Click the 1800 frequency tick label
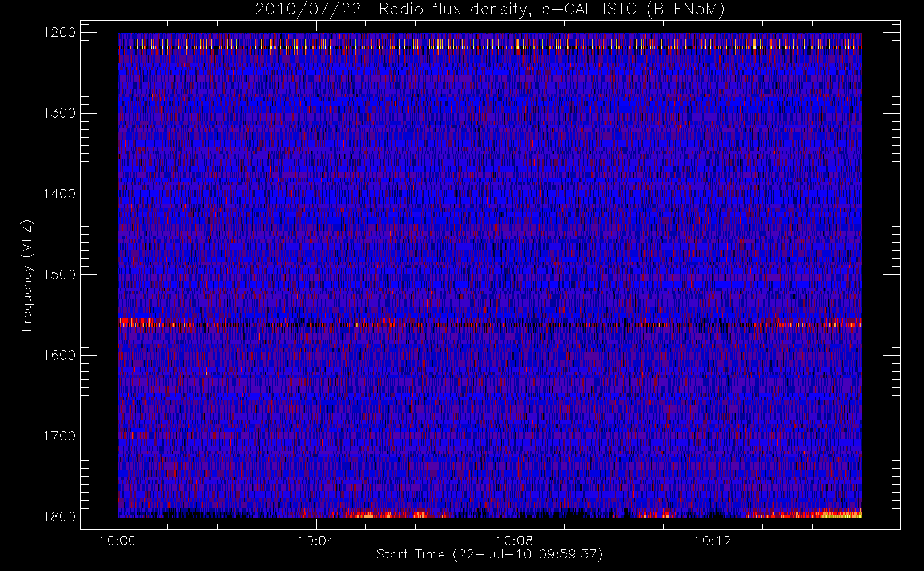The image size is (924, 571). 59,517
